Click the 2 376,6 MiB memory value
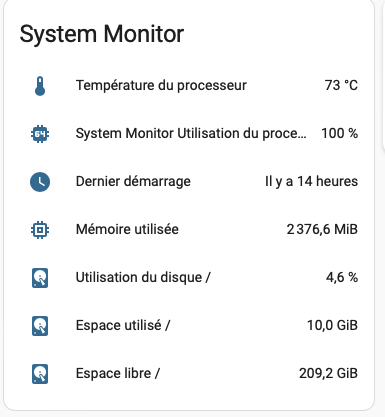Viewport: 385px width, 417px height. (x=322, y=229)
